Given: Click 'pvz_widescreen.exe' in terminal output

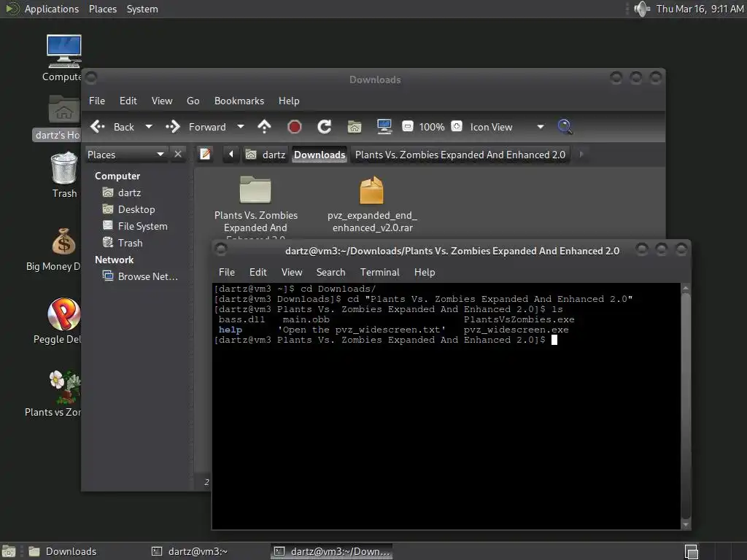Looking at the screenshot, I should tap(516, 330).
